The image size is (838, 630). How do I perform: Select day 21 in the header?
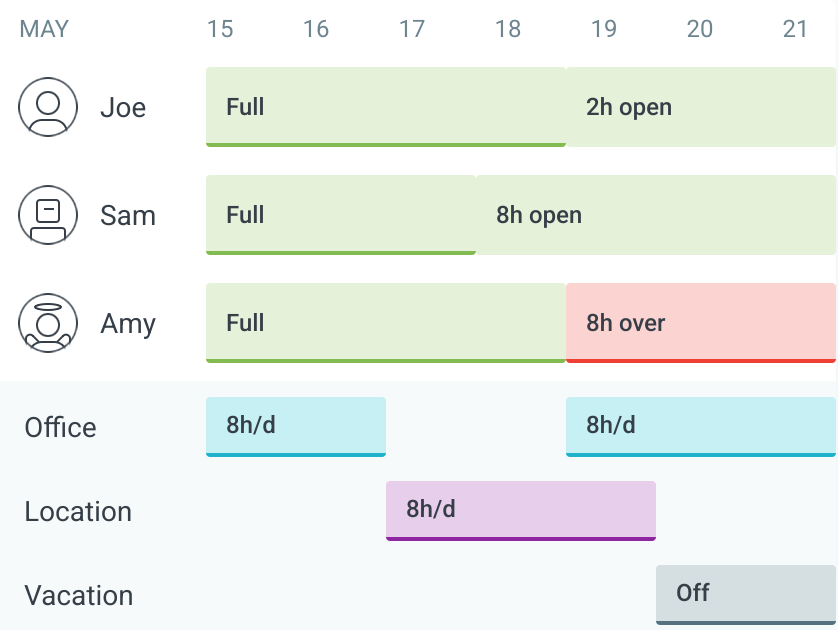[795, 29]
